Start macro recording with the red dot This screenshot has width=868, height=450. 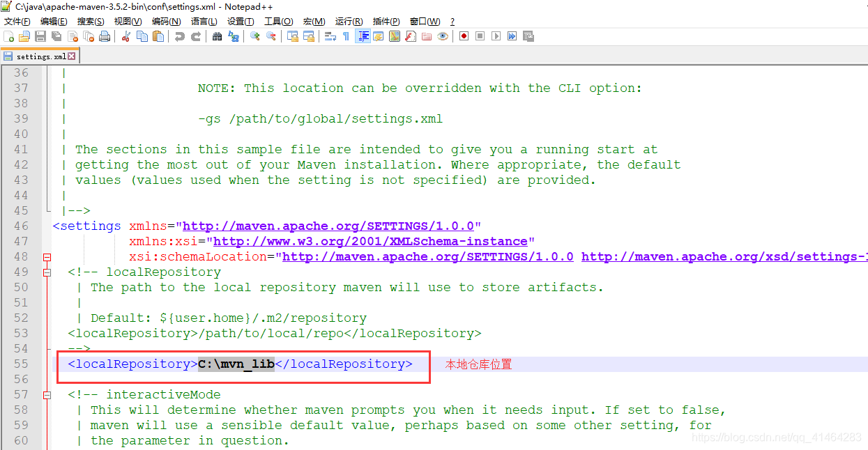[x=464, y=36]
